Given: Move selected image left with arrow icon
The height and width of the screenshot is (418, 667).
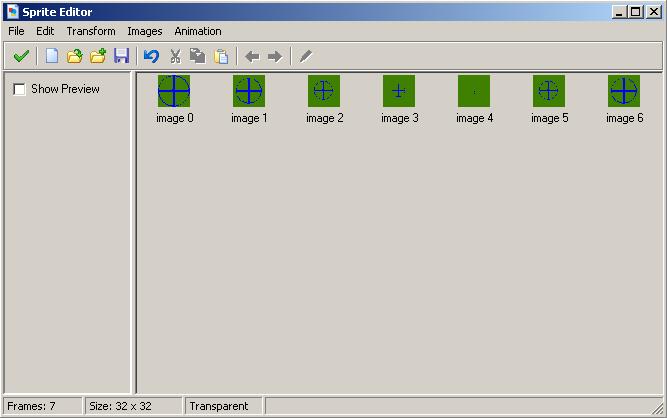Looking at the screenshot, I should click(x=252, y=56).
